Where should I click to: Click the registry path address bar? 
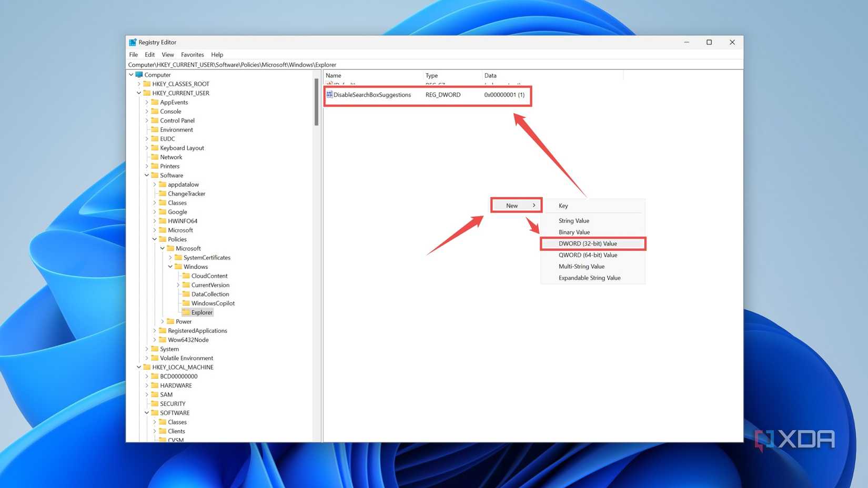pyautogui.click(x=435, y=65)
